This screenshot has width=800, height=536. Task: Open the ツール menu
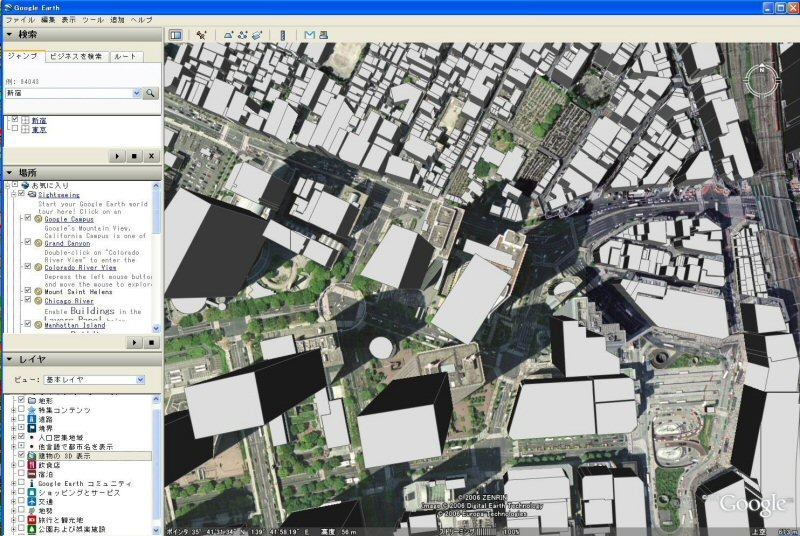pos(93,20)
